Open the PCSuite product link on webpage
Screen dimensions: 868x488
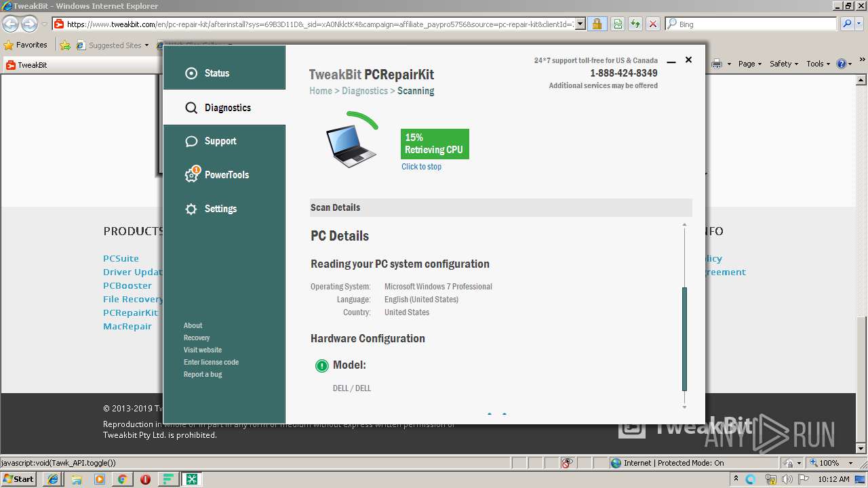(121, 258)
